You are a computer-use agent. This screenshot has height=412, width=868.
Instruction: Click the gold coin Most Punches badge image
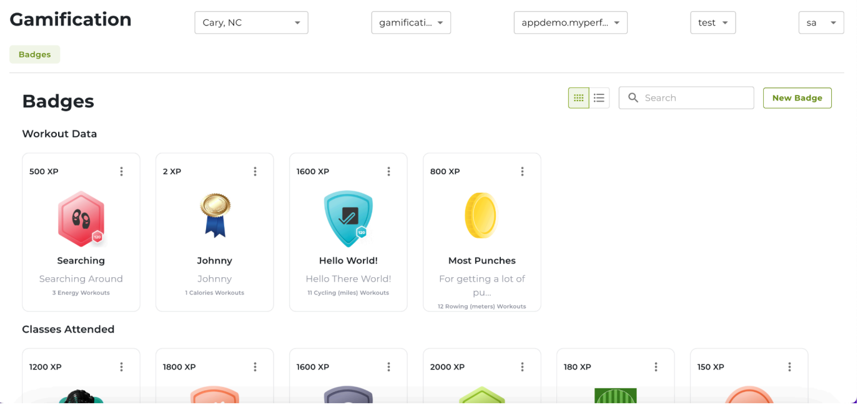pyautogui.click(x=481, y=215)
